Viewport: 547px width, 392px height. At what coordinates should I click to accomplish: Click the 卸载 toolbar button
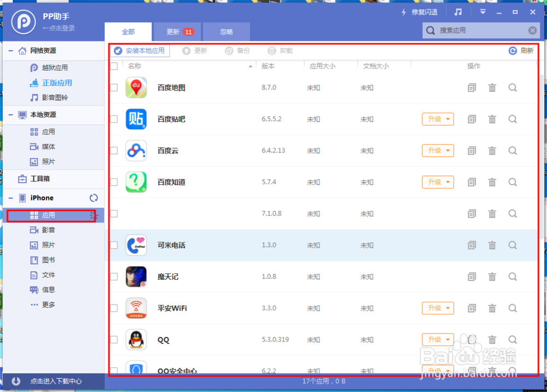tap(280, 51)
